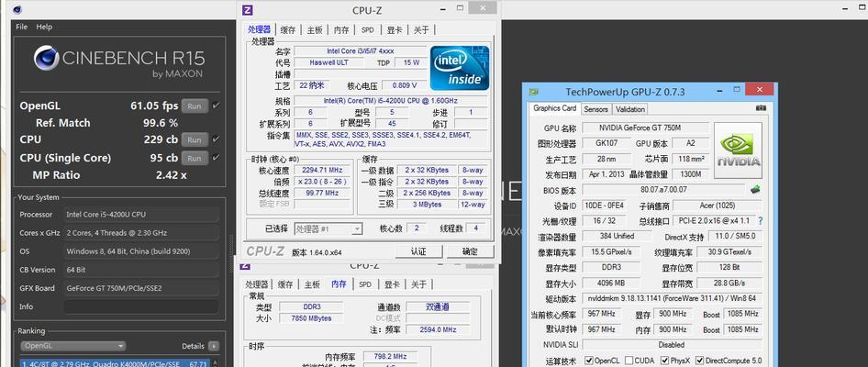Switch to SPD tab in memory CPU-Z window
The image size is (868, 367).
365,284
